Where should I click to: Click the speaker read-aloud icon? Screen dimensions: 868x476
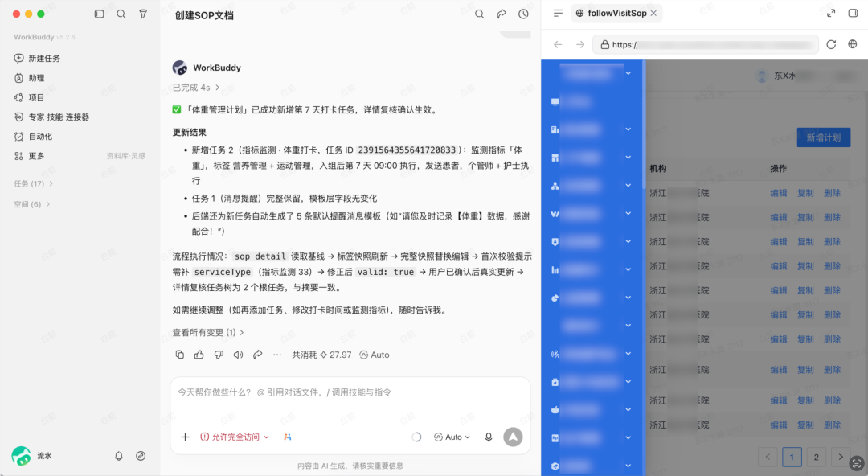[238, 355]
